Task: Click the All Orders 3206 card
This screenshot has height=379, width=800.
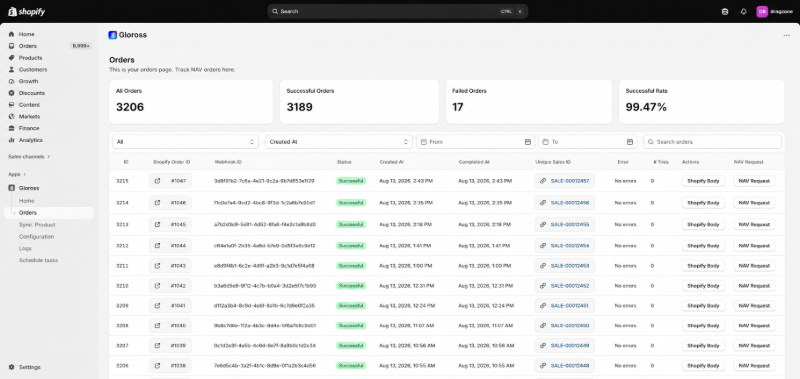Action: (191, 102)
